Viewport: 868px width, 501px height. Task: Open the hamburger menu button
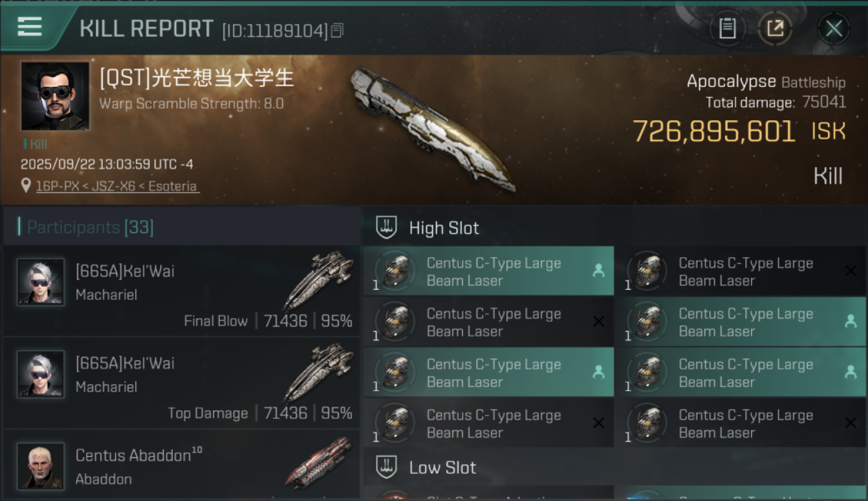tap(30, 27)
